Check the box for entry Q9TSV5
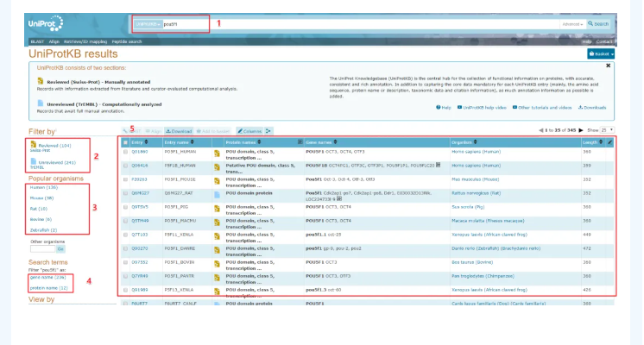644x345 pixels. tap(126, 207)
